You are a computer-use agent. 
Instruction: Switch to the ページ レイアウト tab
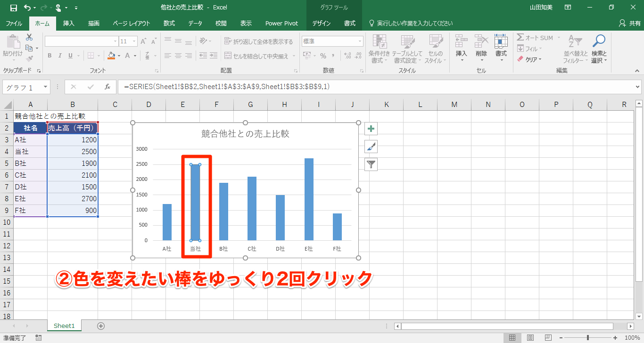[x=132, y=24]
